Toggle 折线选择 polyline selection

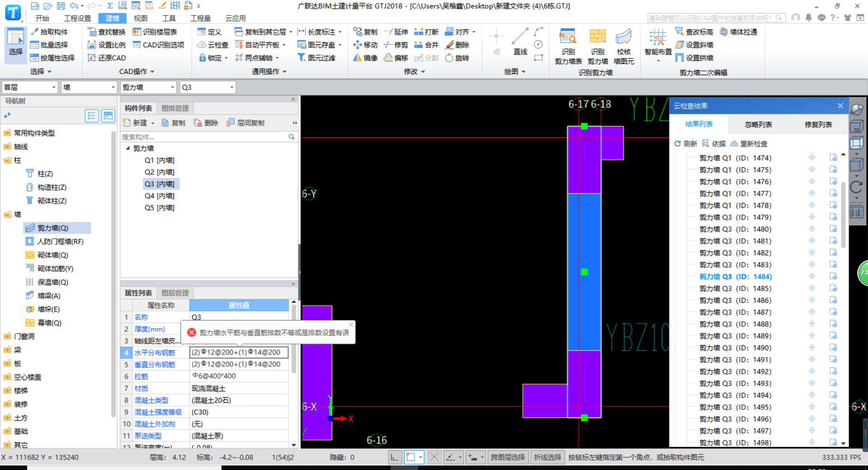pyautogui.click(x=547, y=457)
